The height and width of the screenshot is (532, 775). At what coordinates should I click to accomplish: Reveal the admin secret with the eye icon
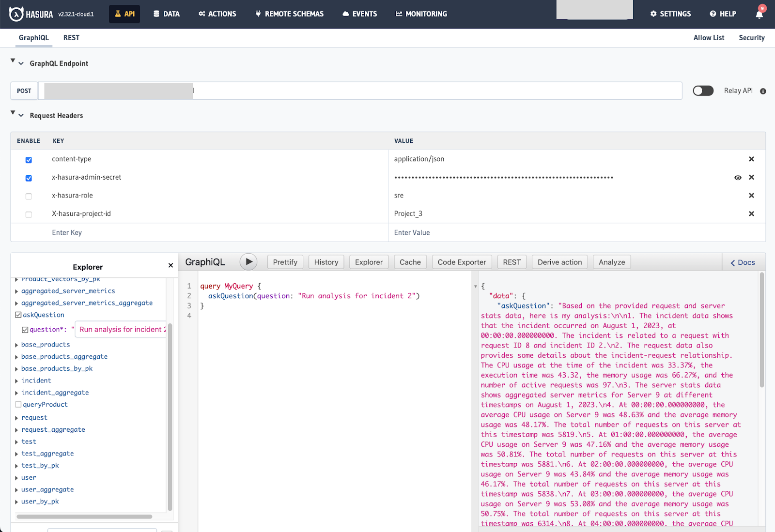click(x=738, y=178)
